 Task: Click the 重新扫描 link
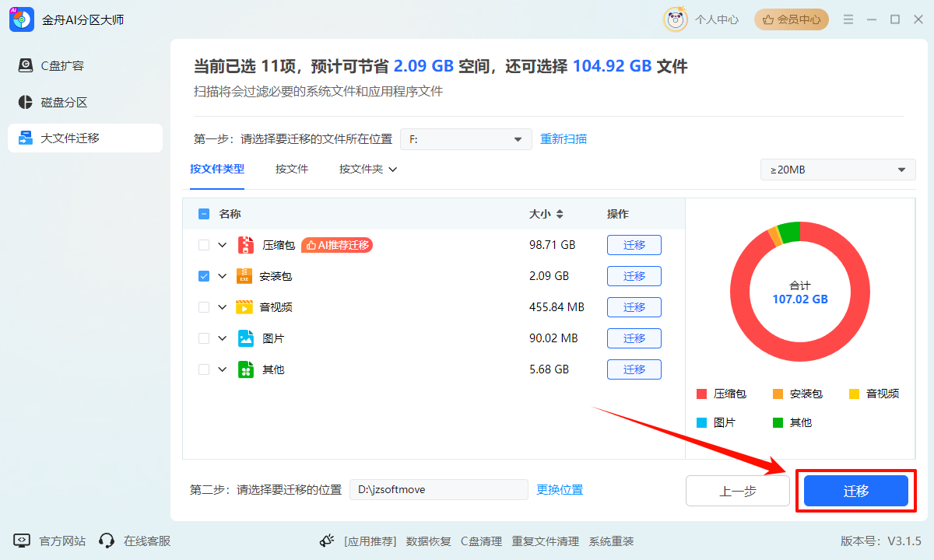pyautogui.click(x=564, y=139)
